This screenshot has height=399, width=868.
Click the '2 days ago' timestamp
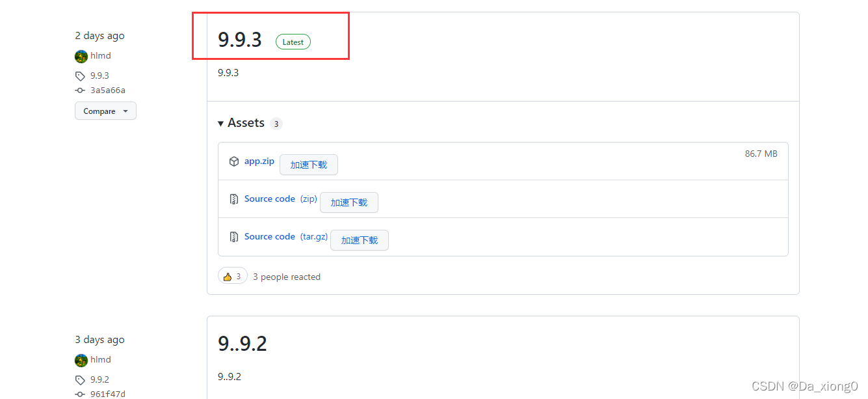pos(99,36)
